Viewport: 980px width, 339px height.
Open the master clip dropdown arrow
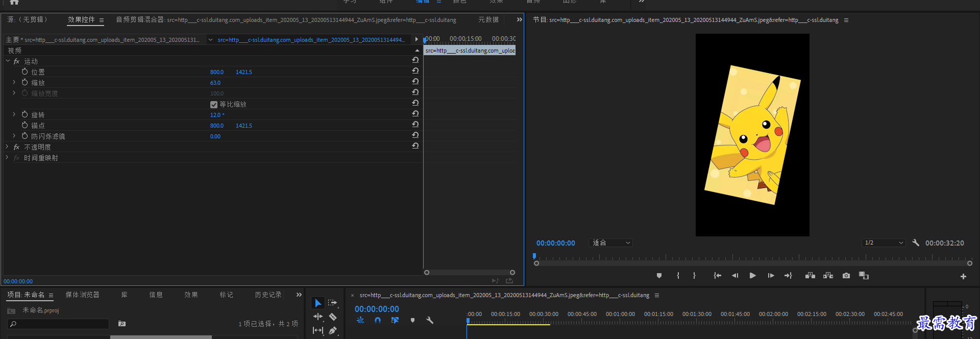click(x=210, y=40)
